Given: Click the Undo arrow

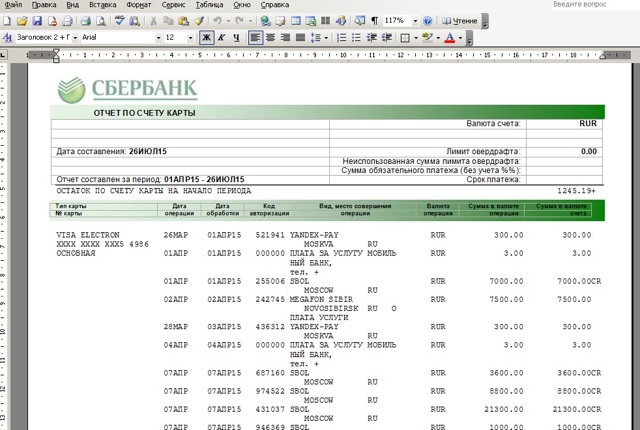Looking at the screenshot, I should click(218, 21).
